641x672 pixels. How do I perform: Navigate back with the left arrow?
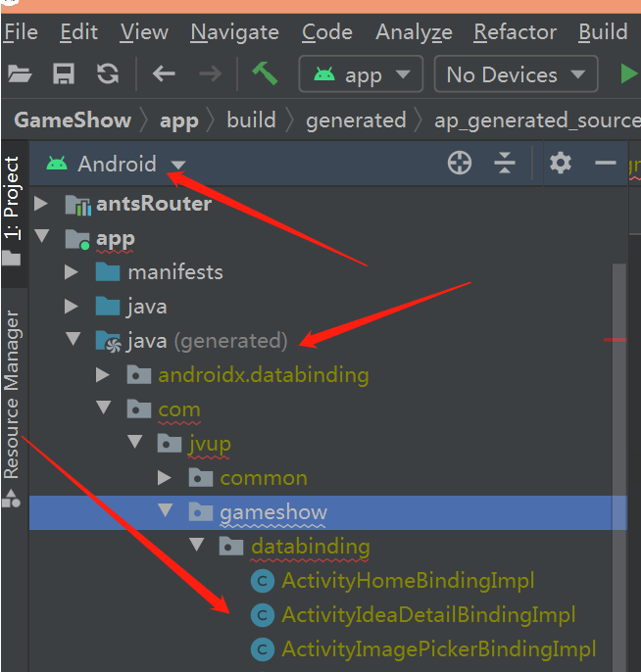[164, 74]
